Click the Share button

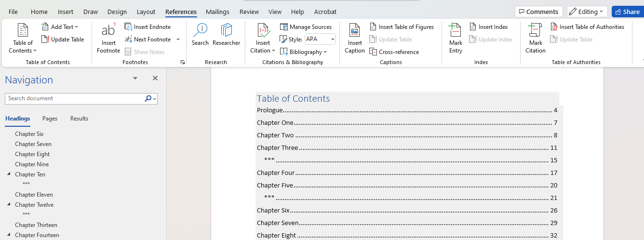pos(627,12)
